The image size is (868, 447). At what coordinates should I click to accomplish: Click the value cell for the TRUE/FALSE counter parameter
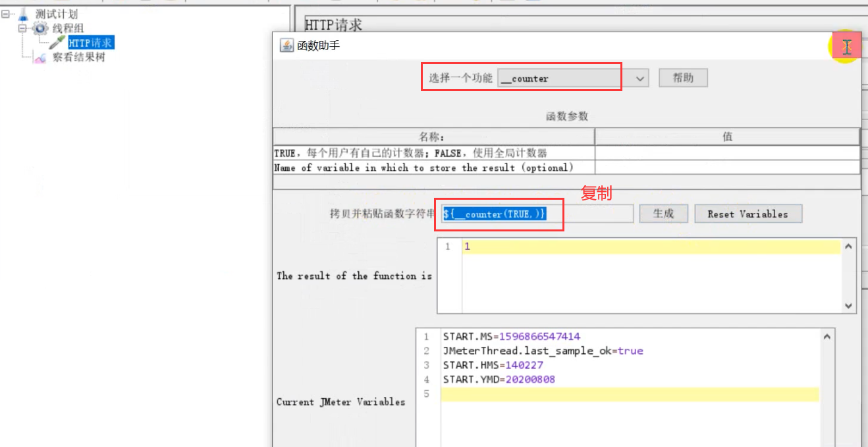728,153
